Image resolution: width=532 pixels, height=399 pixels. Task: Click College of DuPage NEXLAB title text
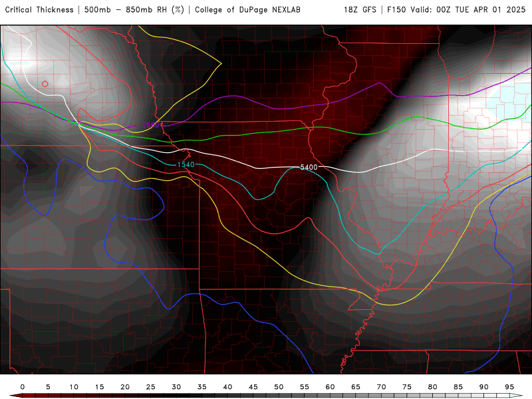[247, 10]
